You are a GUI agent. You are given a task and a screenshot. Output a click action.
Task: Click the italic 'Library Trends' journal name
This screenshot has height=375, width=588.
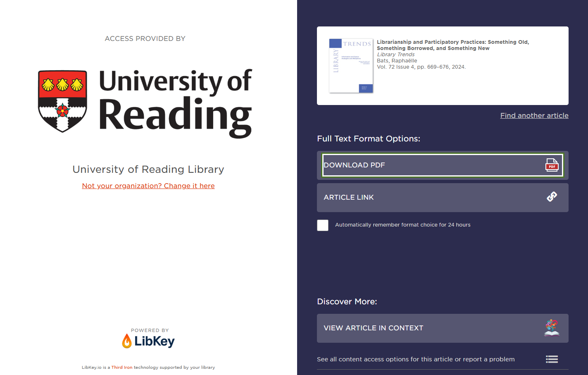tap(395, 55)
